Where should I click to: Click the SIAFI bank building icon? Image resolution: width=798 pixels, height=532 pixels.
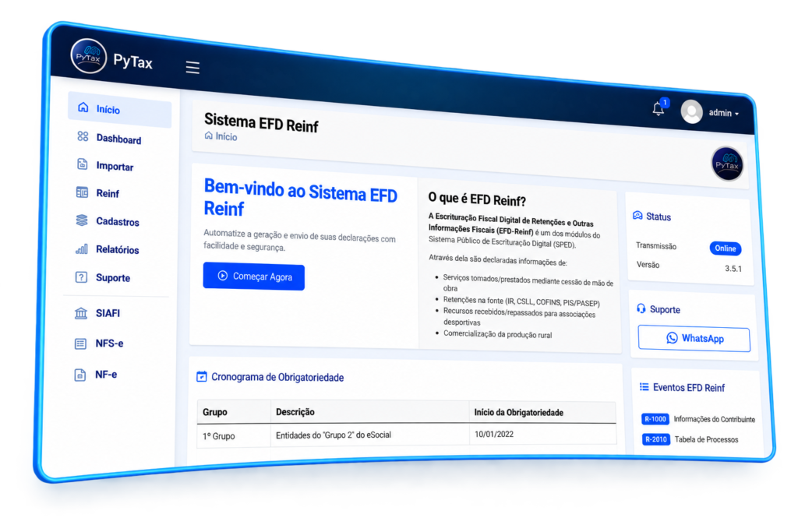click(x=81, y=313)
